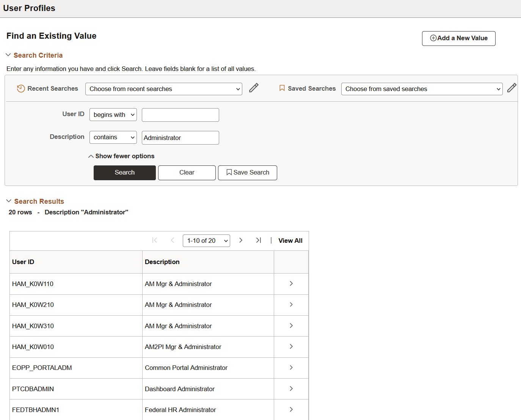Image resolution: width=521 pixels, height=420 pixels.
Task: Click Show fewer options
Action: point(121,156)
